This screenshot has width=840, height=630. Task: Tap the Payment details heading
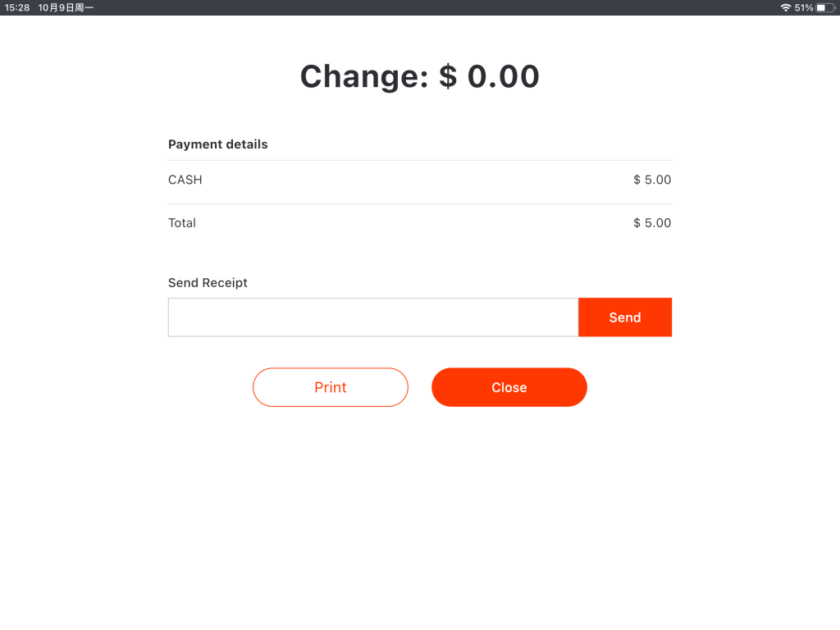217,144
